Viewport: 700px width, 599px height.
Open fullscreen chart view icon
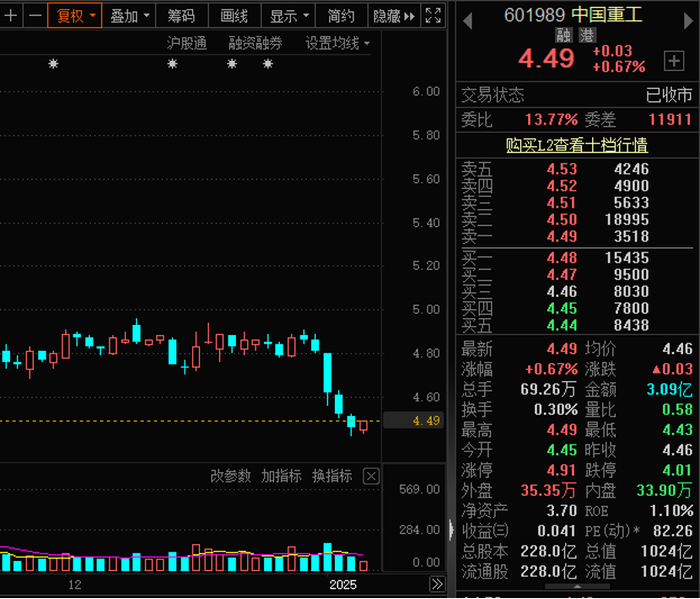[433, 16]
